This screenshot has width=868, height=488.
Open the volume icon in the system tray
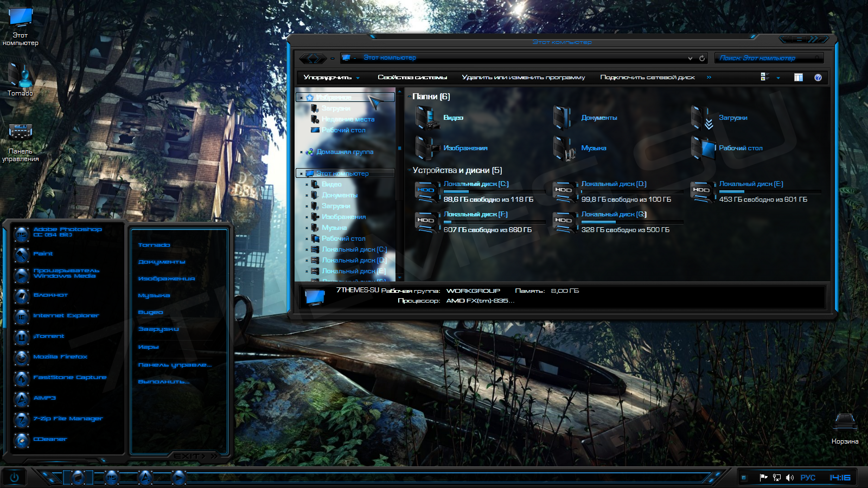click(789, 478)
